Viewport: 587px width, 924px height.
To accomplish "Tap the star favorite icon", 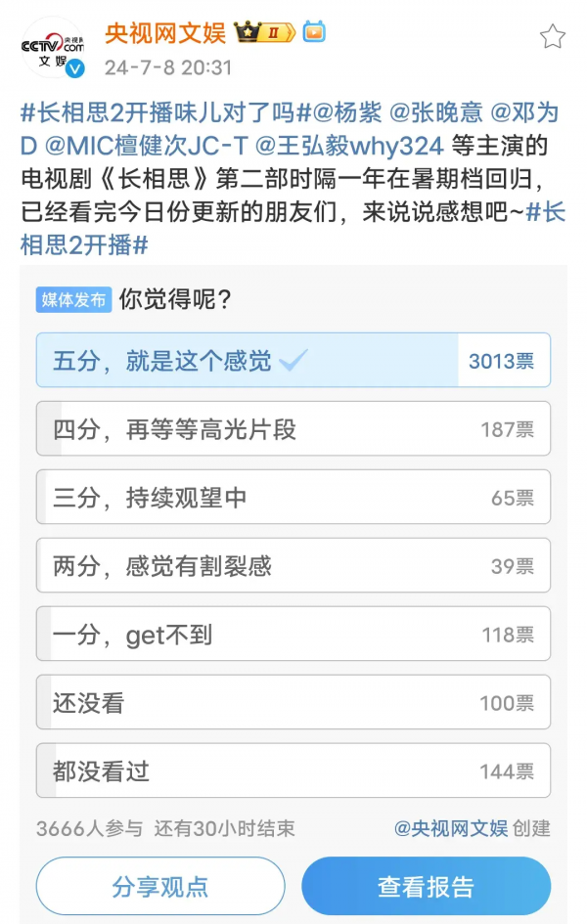I will [x=553, y=37].
